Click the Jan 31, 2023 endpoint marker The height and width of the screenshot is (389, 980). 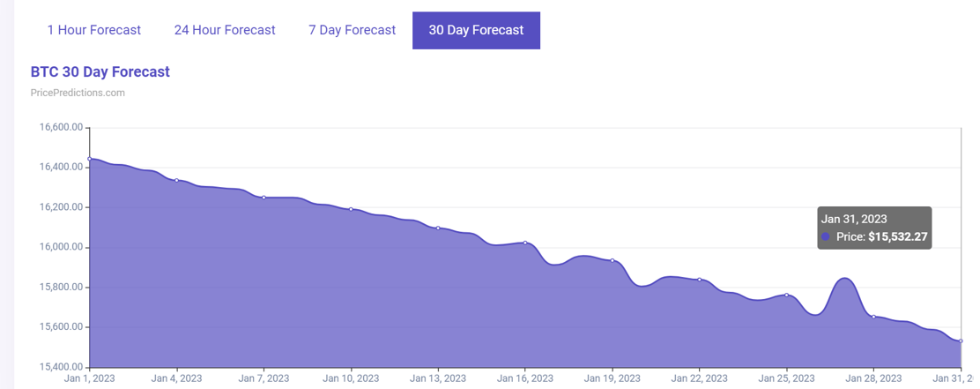(961, 340)
